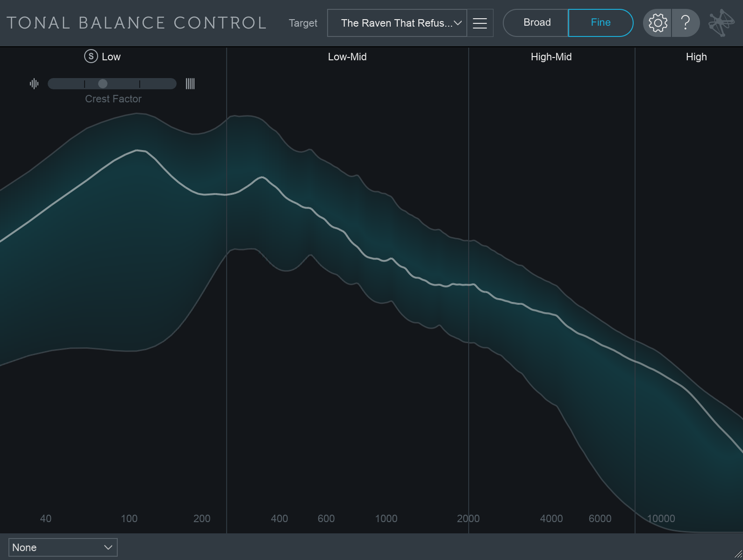Click the compressed bars crest factor icon
Screen dimensions: 743x560
pyautogui.click(x=190, y=84)
